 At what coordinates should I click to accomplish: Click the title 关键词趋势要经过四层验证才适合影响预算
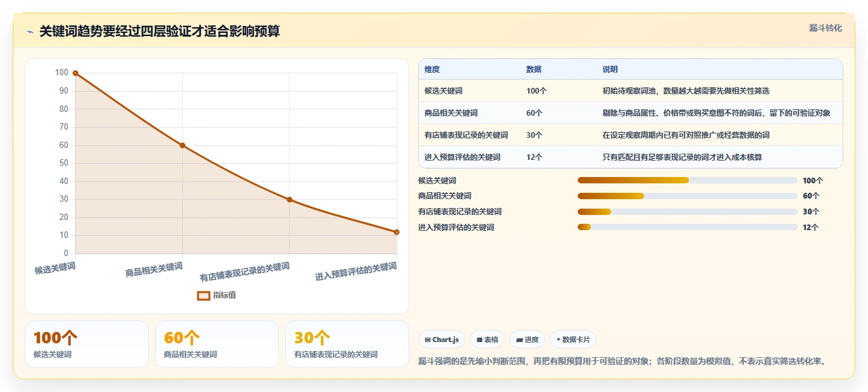click(159, 31)
